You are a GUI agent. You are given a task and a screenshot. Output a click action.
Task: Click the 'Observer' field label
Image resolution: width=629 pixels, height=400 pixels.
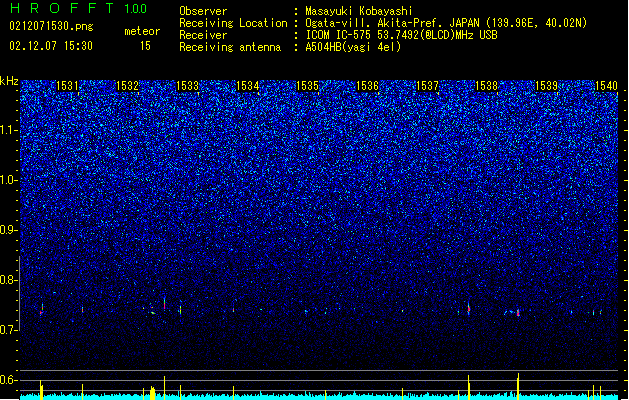[203, 11]
